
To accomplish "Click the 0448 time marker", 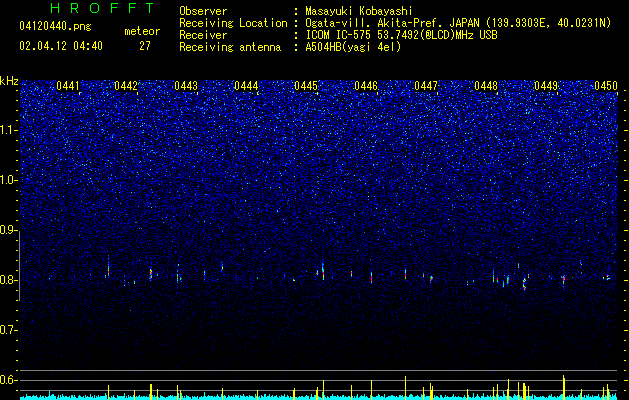I will (x=486, y=86).
